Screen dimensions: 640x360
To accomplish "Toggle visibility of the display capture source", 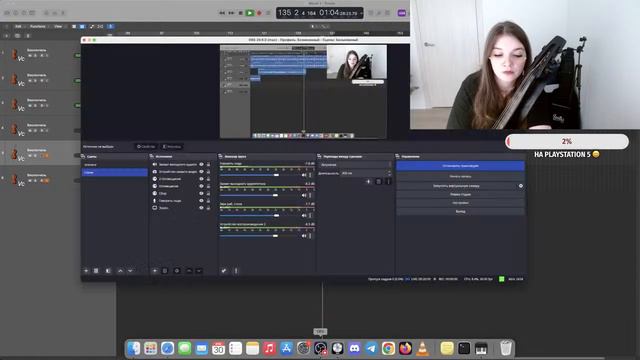I will point(201,208).
